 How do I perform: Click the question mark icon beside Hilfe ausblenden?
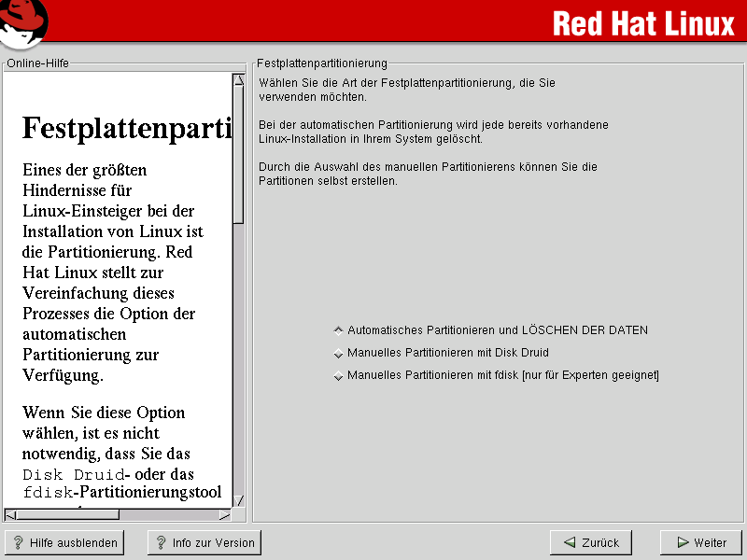pyautogui.click(x=18, y=542)
